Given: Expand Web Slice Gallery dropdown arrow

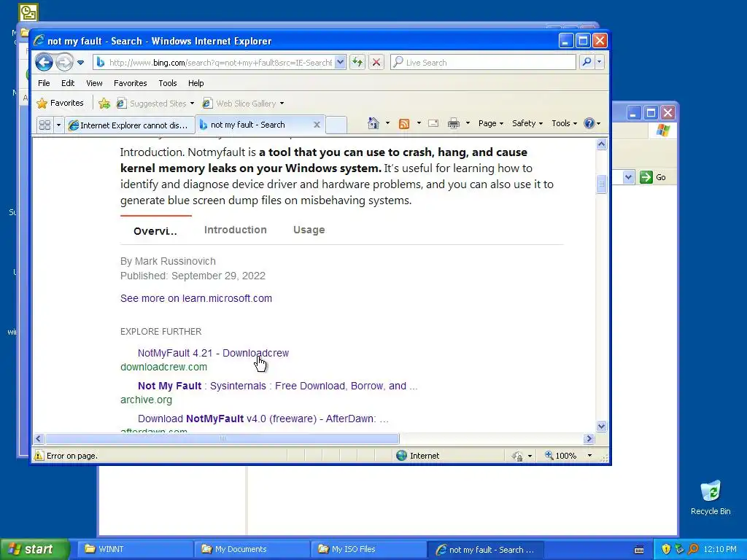Looking at the screenshot, I should [x=282, y=104].
